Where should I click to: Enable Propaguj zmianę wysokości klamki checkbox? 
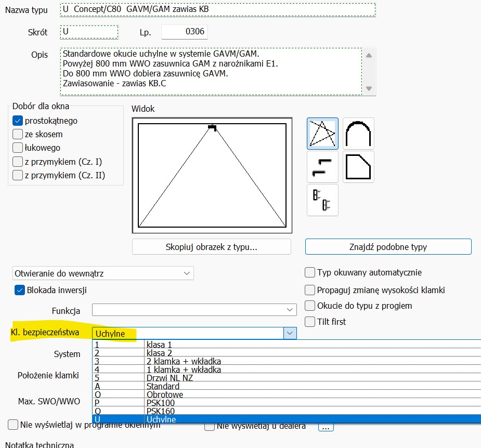pos(310,290)
